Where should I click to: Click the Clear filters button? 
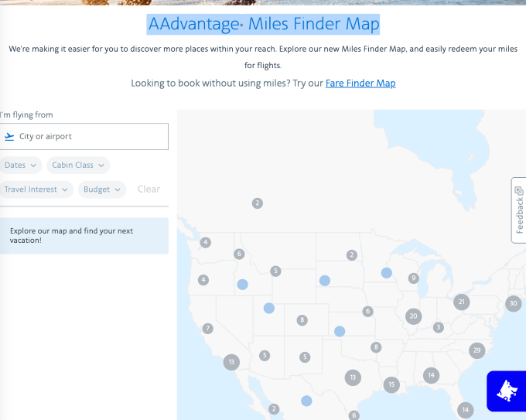(149, 190)
